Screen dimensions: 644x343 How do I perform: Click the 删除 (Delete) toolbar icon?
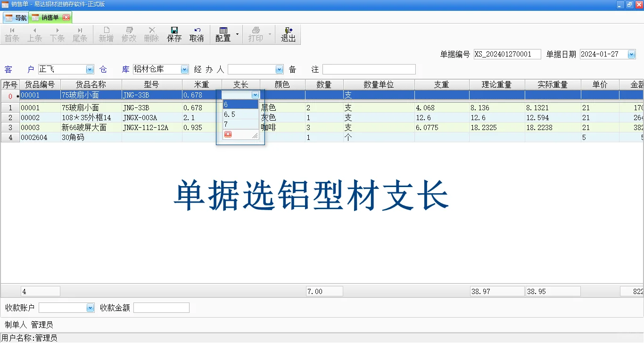point(151,34)
